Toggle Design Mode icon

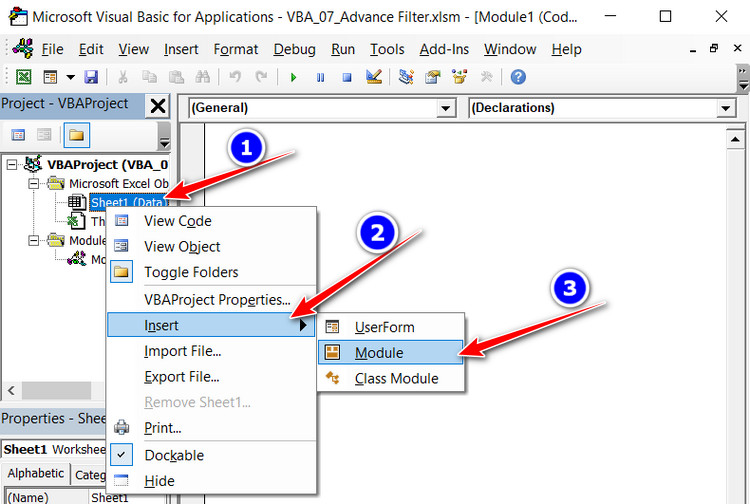[x=374, y=77]
